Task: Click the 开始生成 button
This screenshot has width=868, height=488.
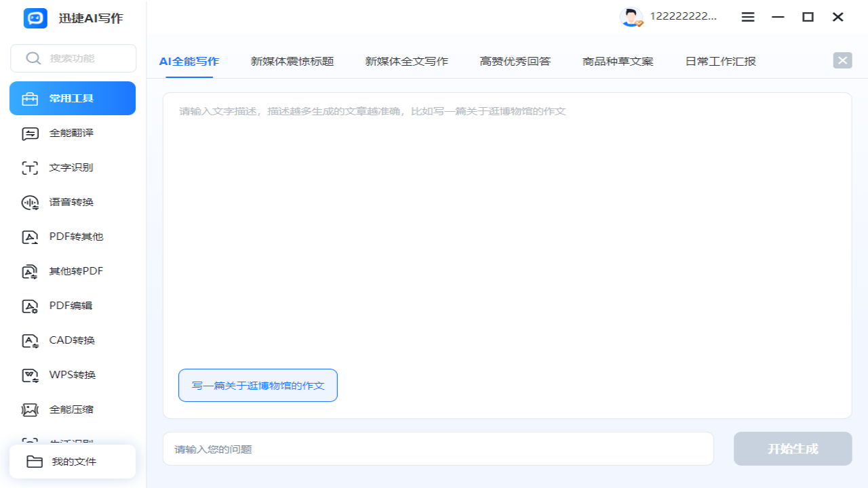Action: point(792,448)
